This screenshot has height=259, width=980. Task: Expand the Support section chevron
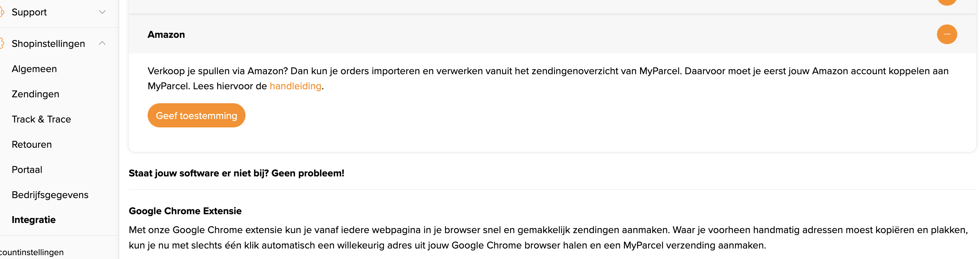coord(101,12)
